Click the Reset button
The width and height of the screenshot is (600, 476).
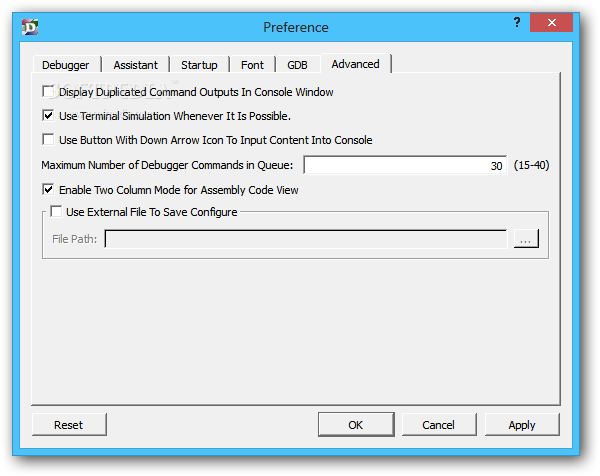[x=69, y=425]
